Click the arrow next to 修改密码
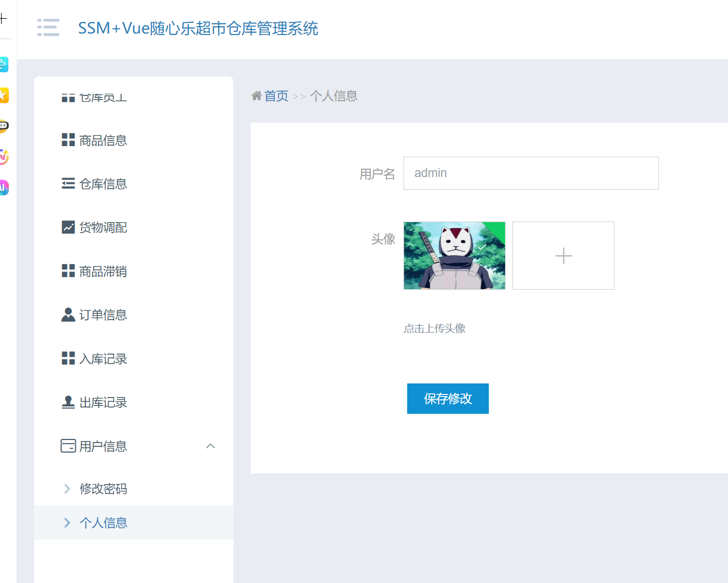The image size is (728, 583). tap(67, 489)
